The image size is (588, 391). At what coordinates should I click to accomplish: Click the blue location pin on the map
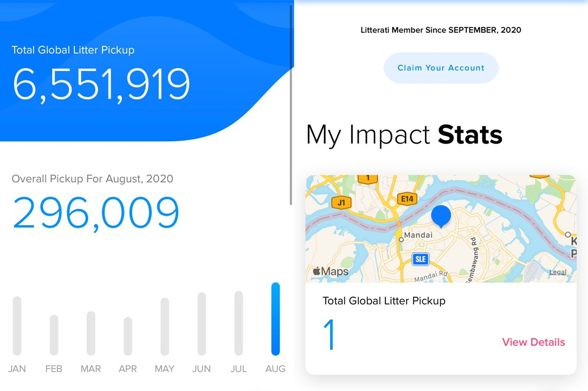click(441, 216)
